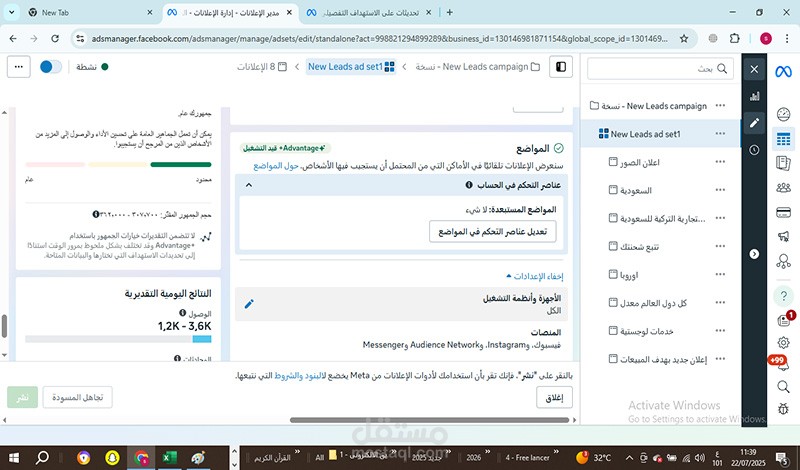Open options menu for خدمات لوجستية ad
The image size is (800, 470).
[x=720, y=330]
